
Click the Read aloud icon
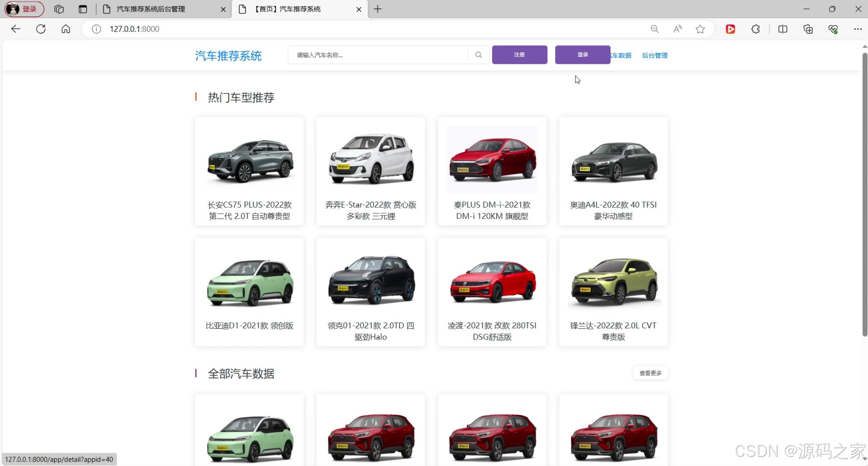677,29
